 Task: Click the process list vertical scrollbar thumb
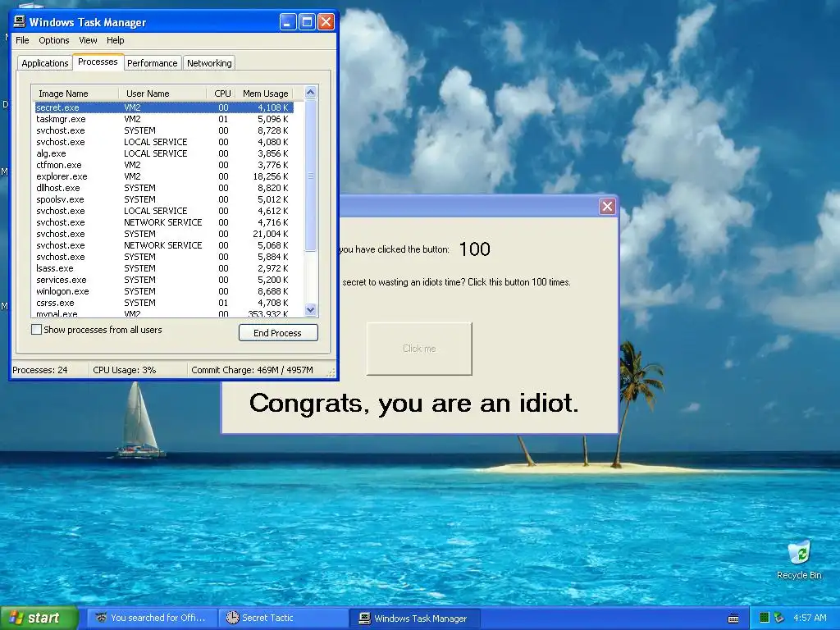pos(310,176)
